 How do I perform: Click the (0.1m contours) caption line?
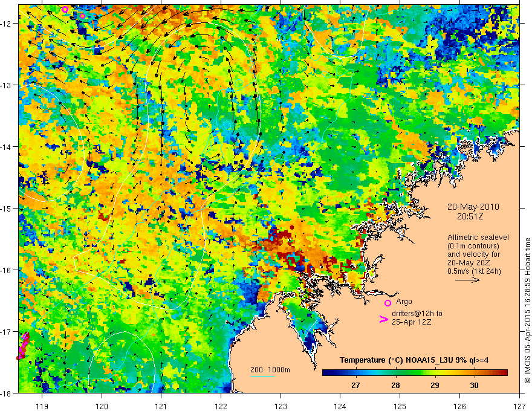pyautogui.click(x=473, y=246)
